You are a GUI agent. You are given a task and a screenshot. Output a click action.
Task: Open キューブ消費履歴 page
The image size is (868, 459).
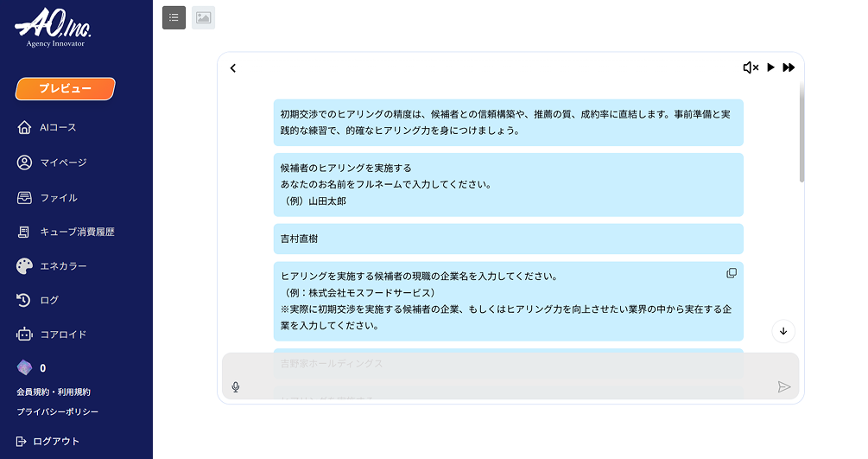pos(76,232)
